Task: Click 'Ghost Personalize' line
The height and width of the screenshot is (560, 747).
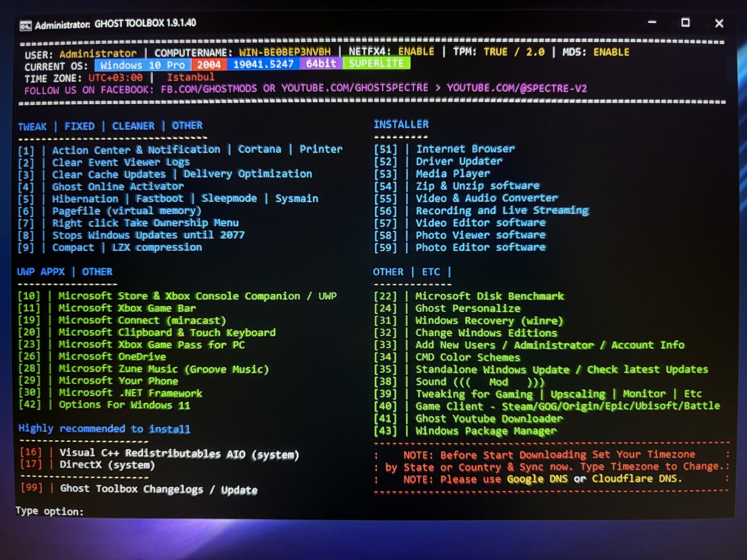Action: point(468,309)
